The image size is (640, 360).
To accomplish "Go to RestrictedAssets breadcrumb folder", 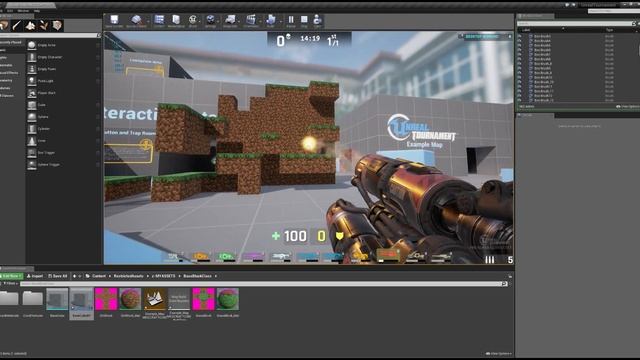I will pyautogui.click(x=129, y=276).
